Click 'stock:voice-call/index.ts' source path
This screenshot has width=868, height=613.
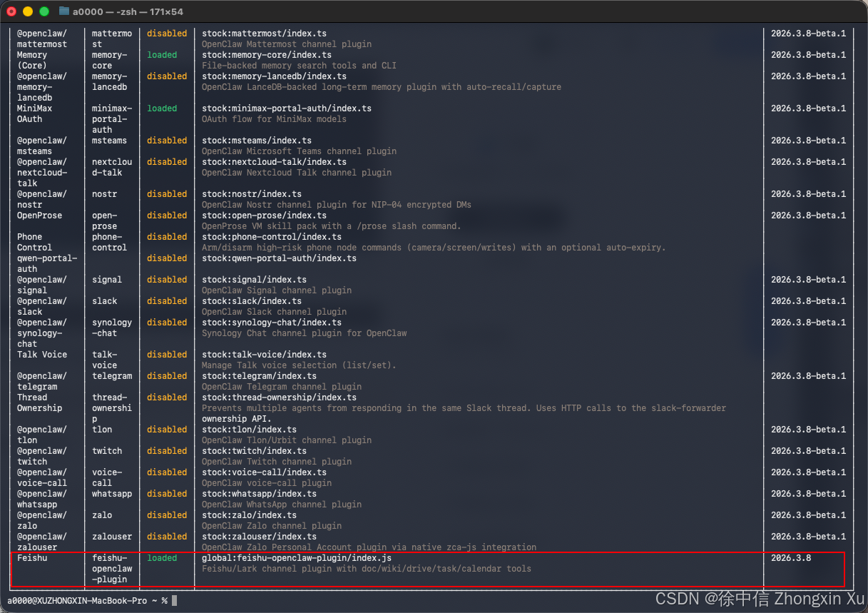pyautogui.click(x=264, y=472)
